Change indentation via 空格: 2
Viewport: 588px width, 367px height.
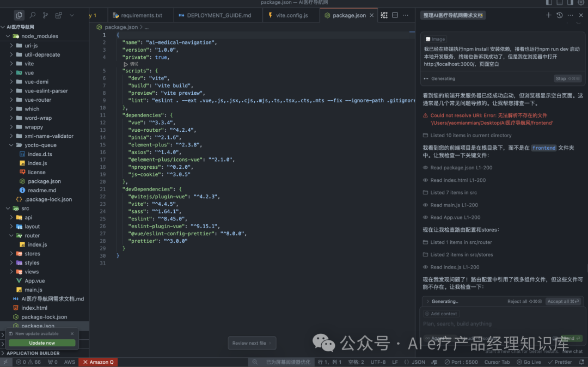[x=356, y=362]
